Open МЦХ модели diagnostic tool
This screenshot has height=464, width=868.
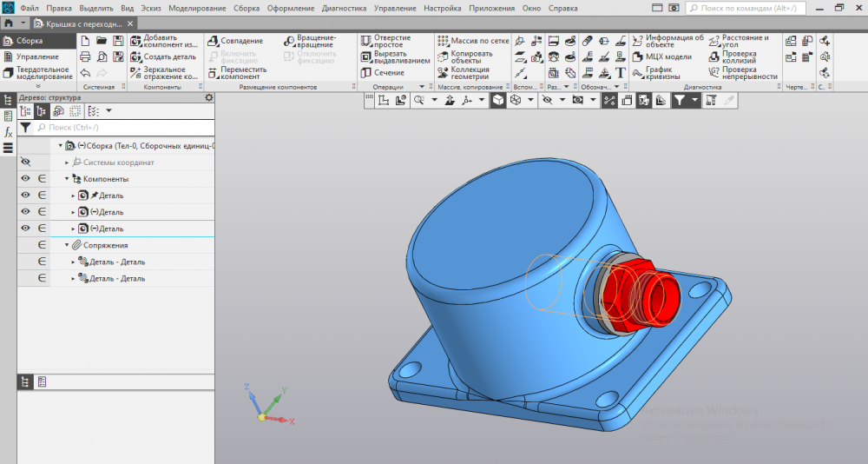(x=637, y=56)
